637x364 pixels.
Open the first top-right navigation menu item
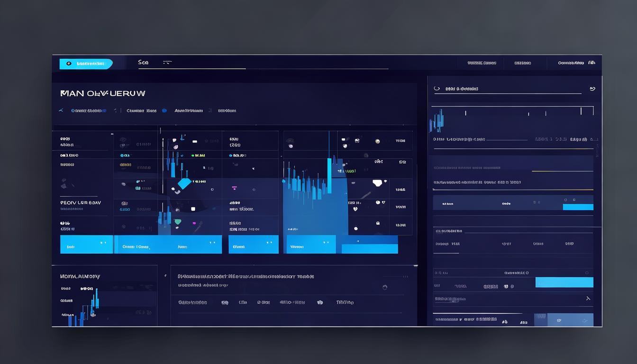[482, 63]
